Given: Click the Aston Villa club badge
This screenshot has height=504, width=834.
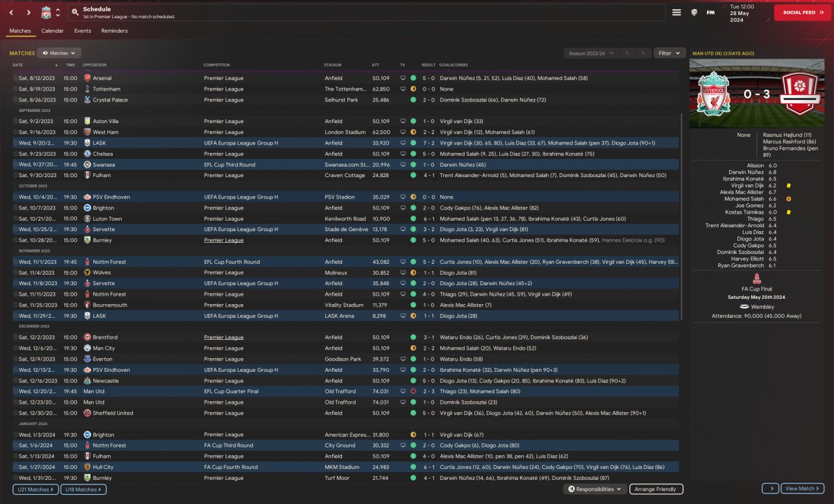Looking at the screenshot, I should point(87,122).
